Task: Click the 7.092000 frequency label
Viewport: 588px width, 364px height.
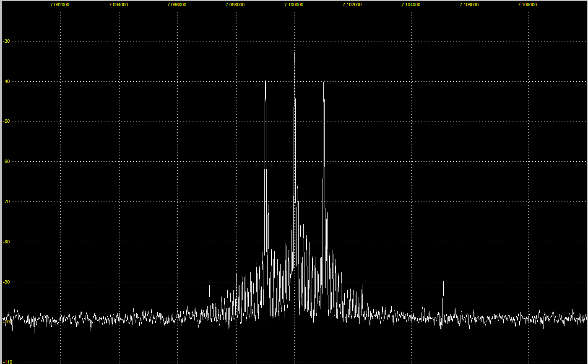Action: coord(60,5)
